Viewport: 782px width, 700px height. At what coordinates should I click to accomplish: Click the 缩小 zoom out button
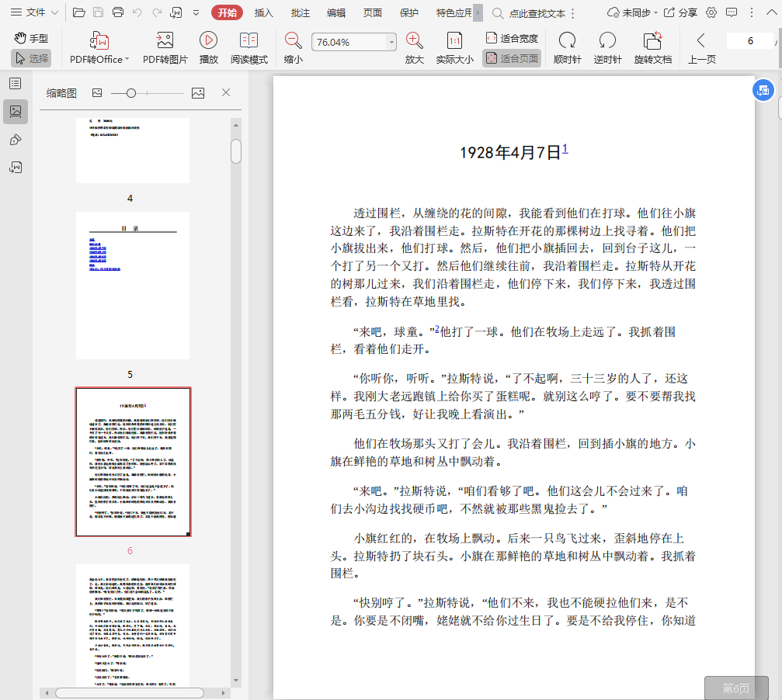point(294,48)
